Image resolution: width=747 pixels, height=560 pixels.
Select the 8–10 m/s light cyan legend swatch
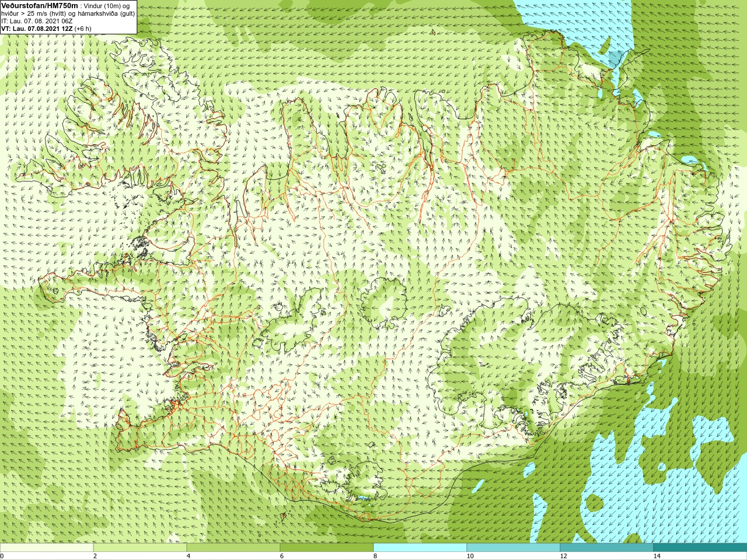[420, 548]
